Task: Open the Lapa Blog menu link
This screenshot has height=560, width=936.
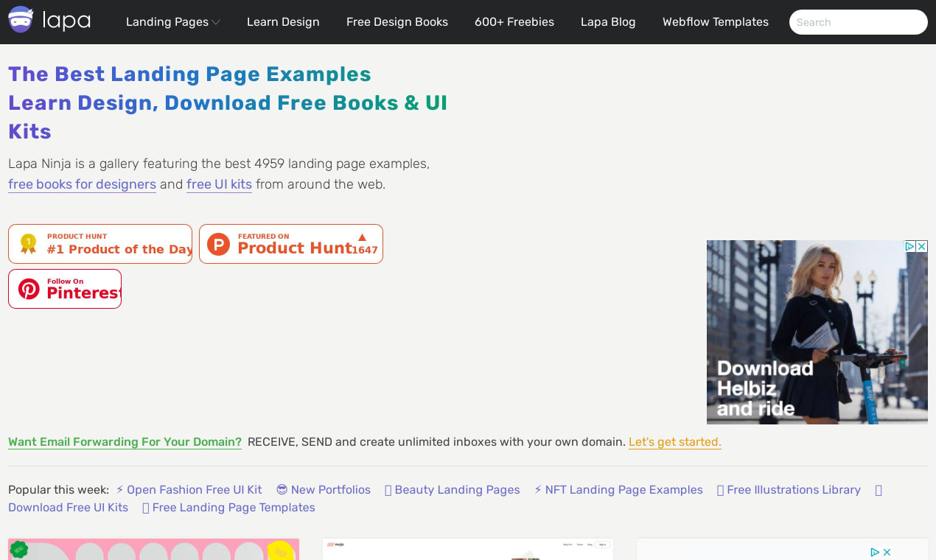Action: (608, 22)
